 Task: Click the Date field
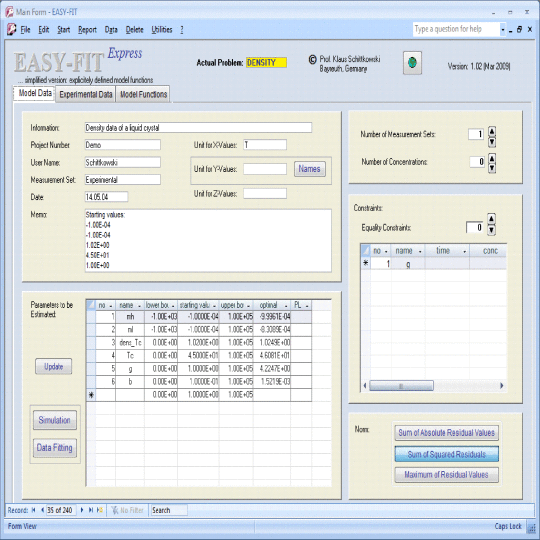click(106, 197)
